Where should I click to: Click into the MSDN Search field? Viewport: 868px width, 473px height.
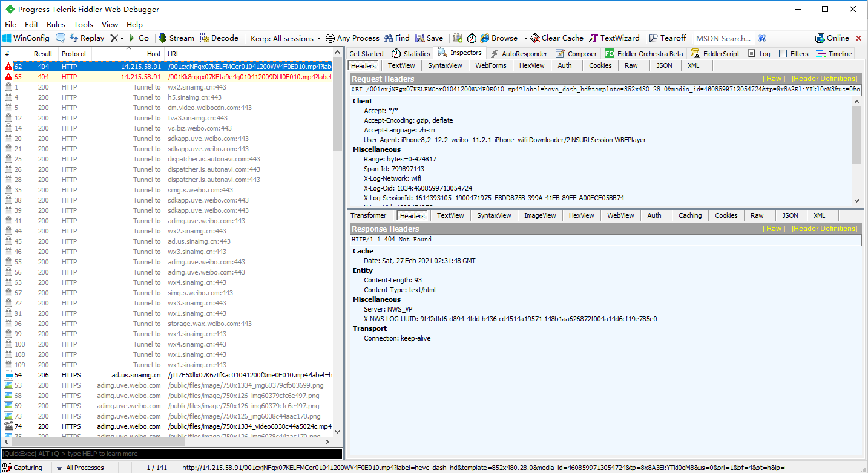(x=723, y=38)
